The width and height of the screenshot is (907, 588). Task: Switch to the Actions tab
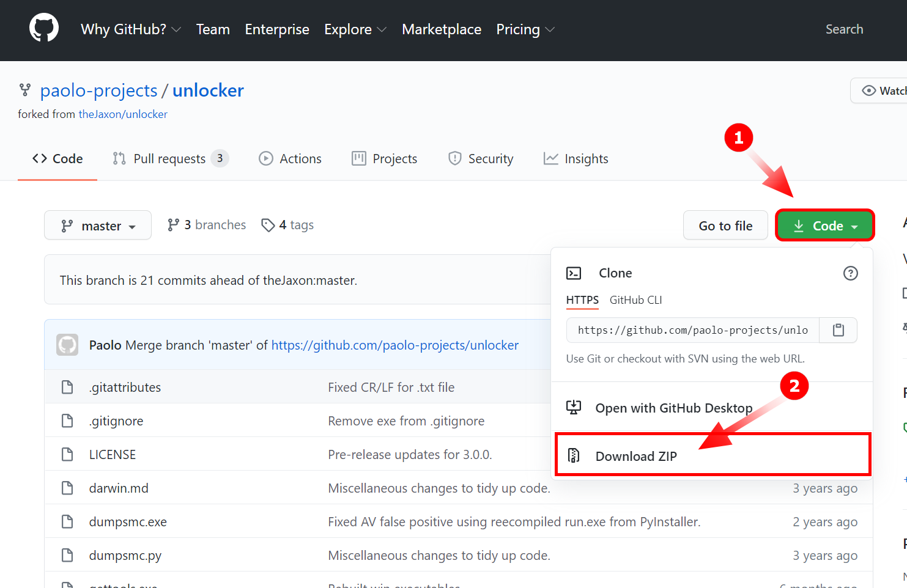pyautogui.click(x=290, y=159)
